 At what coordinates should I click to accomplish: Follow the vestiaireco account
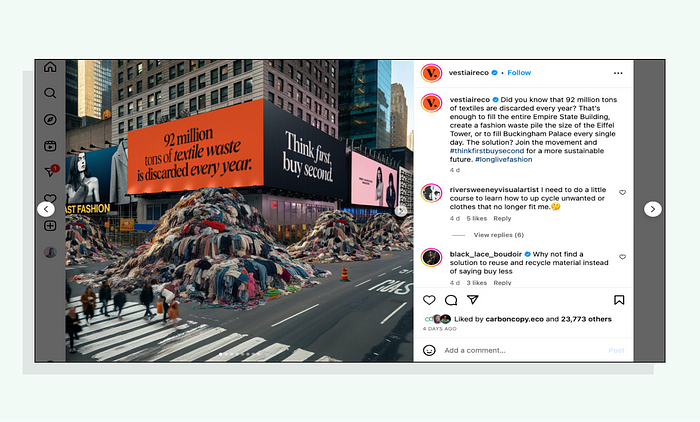pos(519,72)
